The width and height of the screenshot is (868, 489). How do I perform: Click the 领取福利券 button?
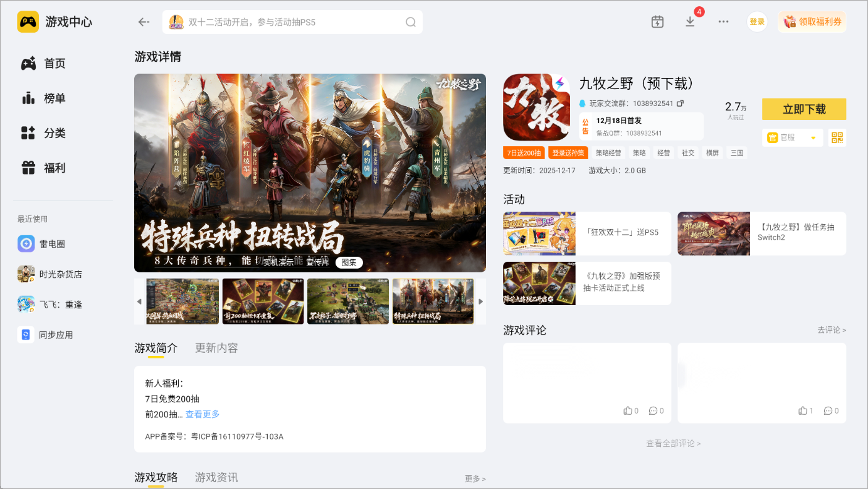click(813, 22)
